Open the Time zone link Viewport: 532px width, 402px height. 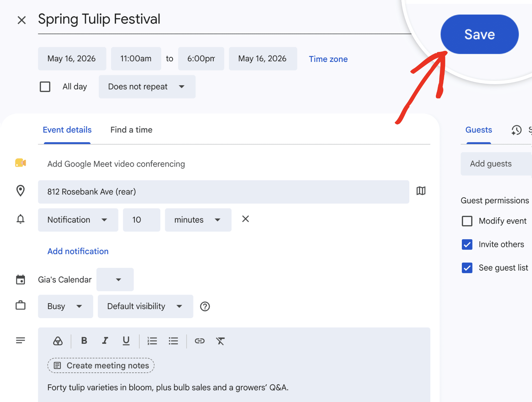(328, 59)
